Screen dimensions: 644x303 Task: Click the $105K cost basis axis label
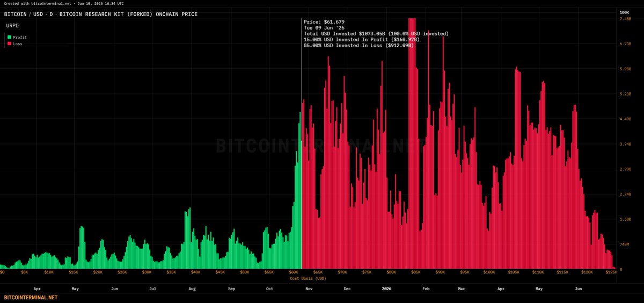[514, 272]
